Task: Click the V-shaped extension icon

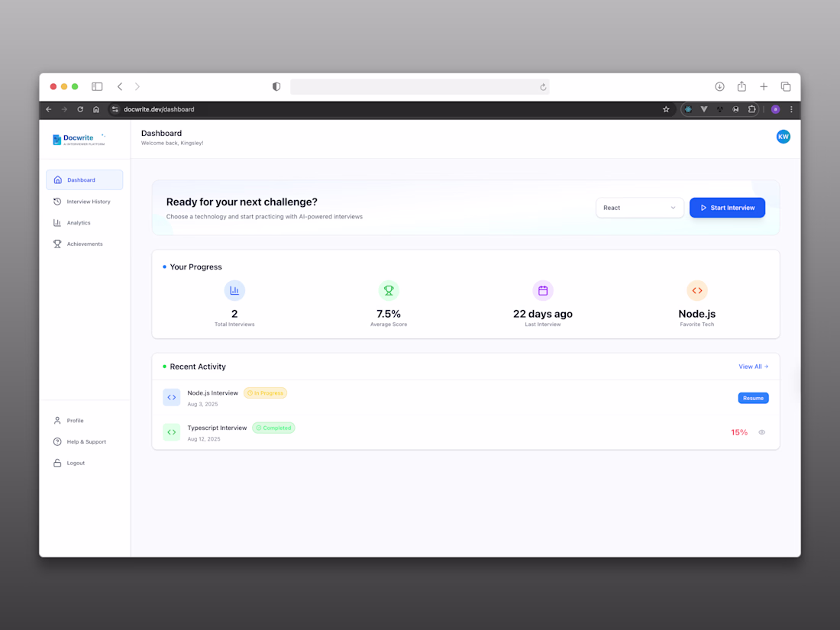Action: 704,109
